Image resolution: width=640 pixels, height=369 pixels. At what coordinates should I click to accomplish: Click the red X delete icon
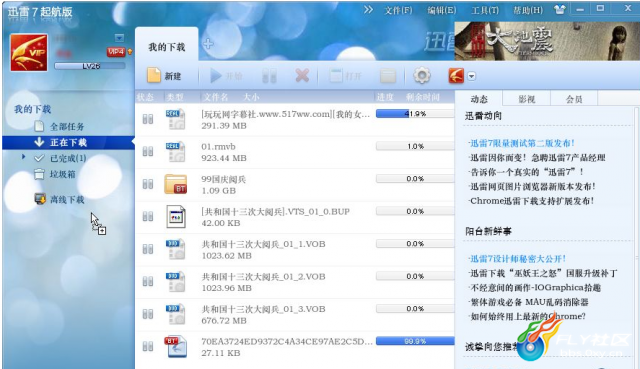point(302,76)
